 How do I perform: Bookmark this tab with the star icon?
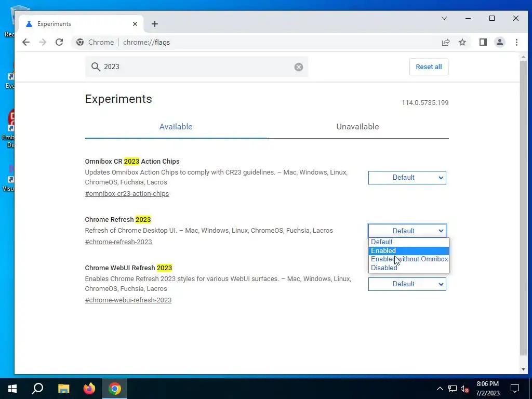[462, 42]
